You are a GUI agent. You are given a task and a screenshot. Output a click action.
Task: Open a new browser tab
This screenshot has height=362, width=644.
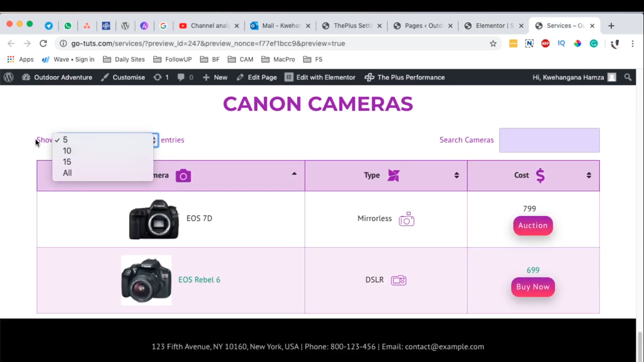tap(611, 26)
